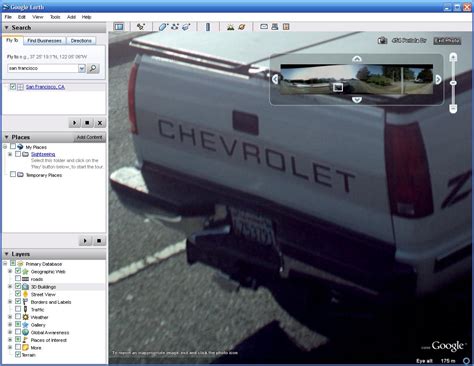Pan photo left with the left arrow
This screenshot has height=366, width=474.
click(275, 79)
